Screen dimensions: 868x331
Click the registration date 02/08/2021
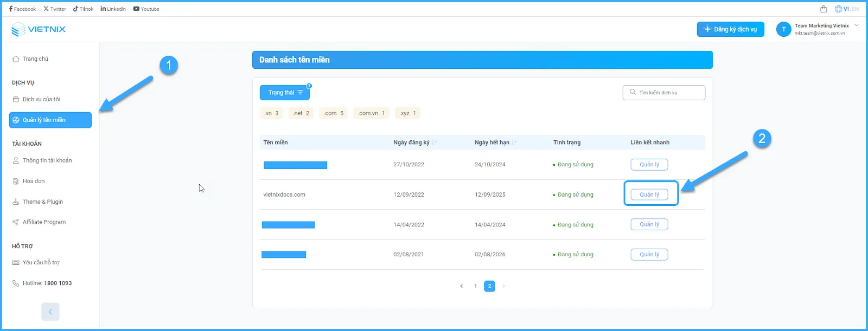click(409, 255)
